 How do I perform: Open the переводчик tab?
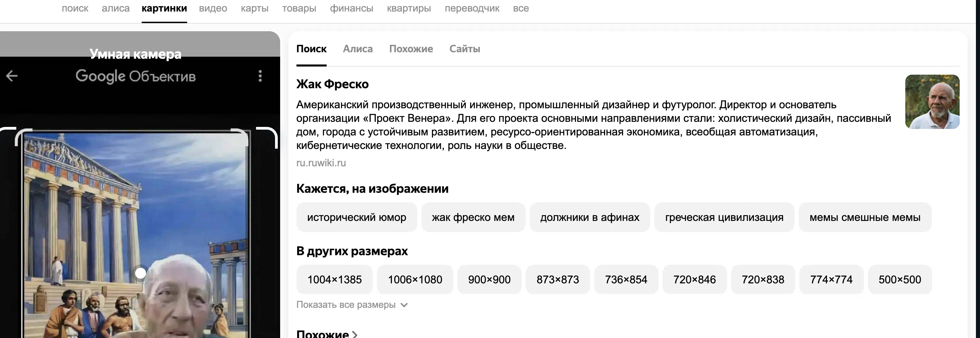472,8
